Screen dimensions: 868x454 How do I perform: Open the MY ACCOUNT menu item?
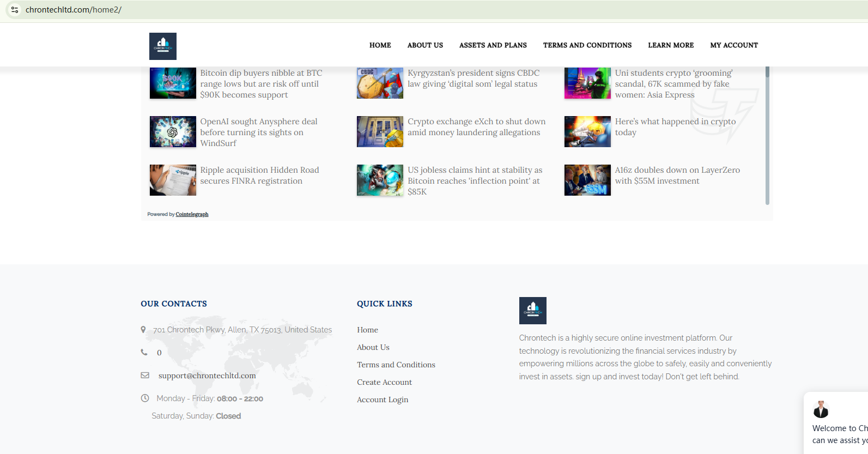[734, 45]
